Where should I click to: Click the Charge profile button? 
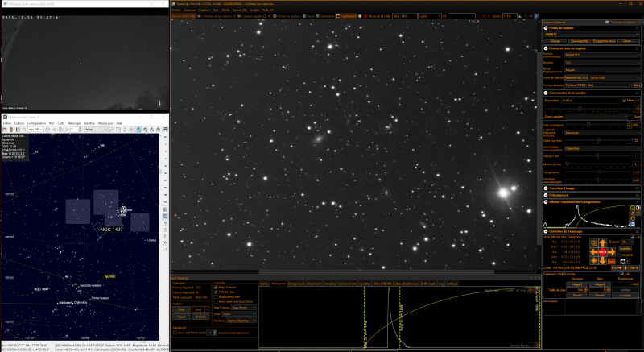(555, 41)
